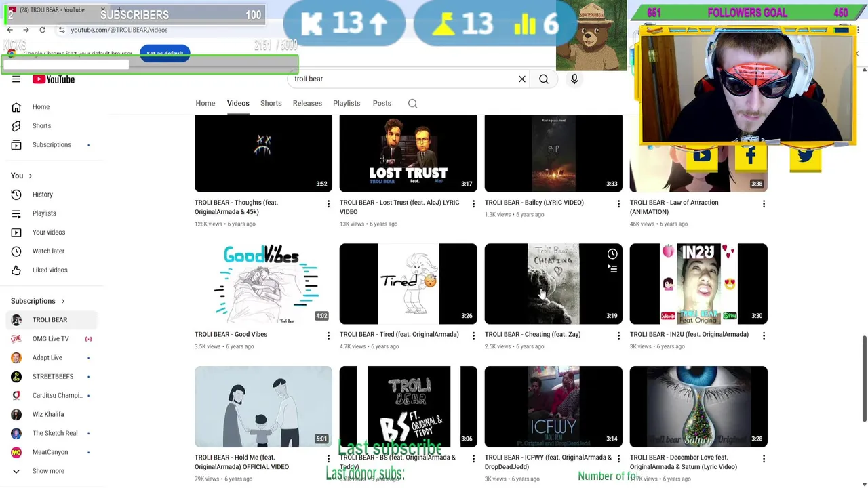This screenshot has width=868, height=488.
Task: Open title TROLI BEAR - Cheating (feat. Zay)
Action: [533, 335]
